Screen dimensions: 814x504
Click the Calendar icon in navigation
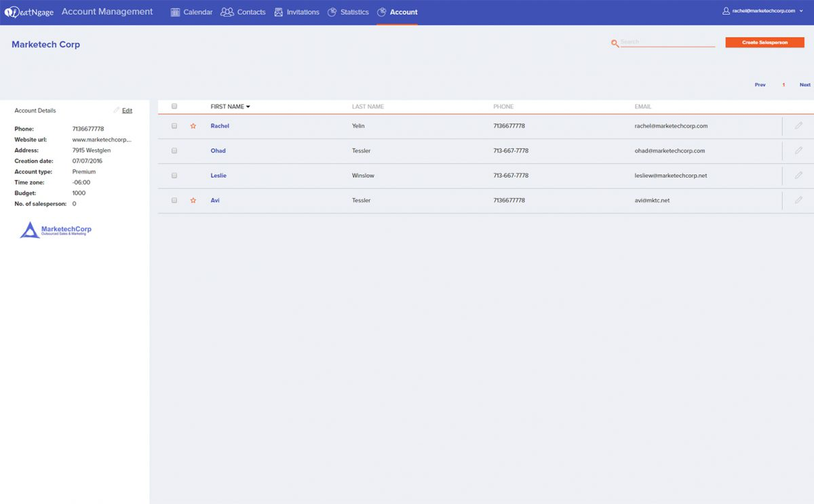pos(176,12)
